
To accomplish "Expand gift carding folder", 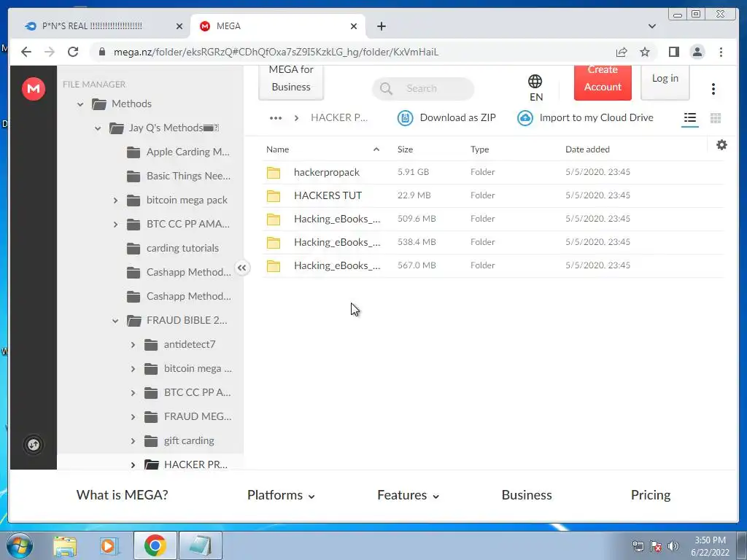I will point(133,441).
